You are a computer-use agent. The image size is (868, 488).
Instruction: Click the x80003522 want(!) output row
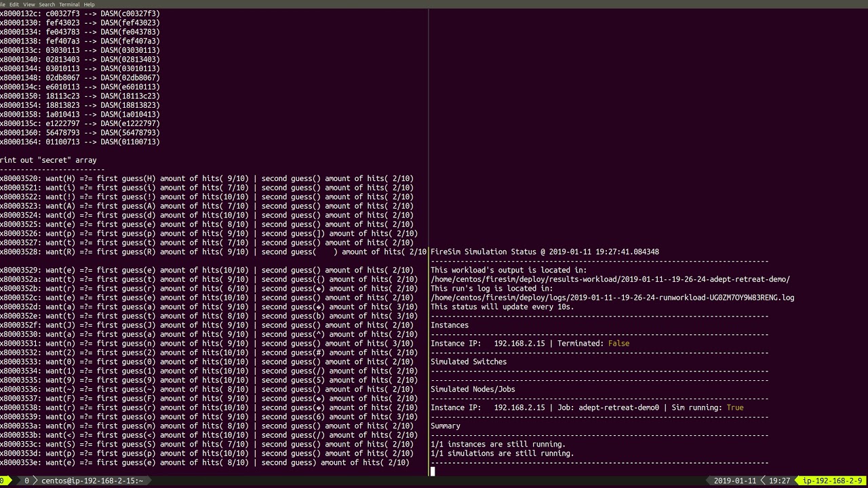pyautogui.click(x=207, y=197)
